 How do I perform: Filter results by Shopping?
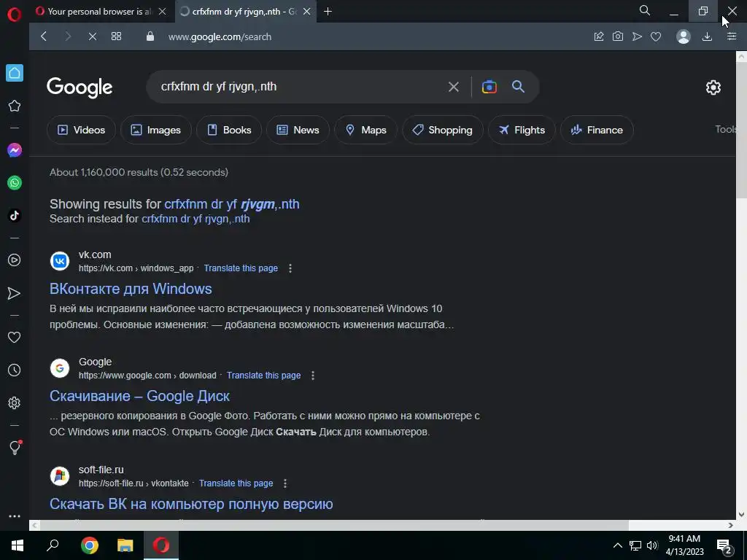click(x=443, y=130)
